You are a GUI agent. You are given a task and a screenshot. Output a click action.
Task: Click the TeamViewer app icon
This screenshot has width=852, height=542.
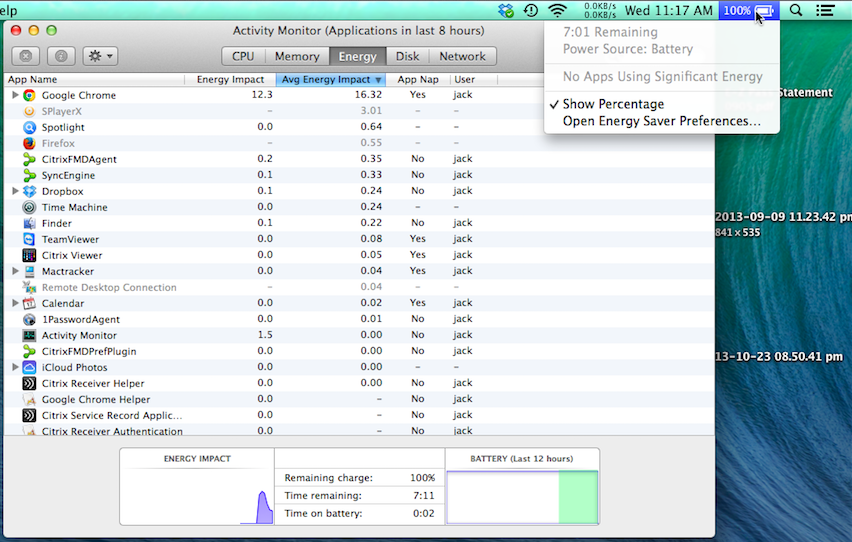click(x=29, y=239)
